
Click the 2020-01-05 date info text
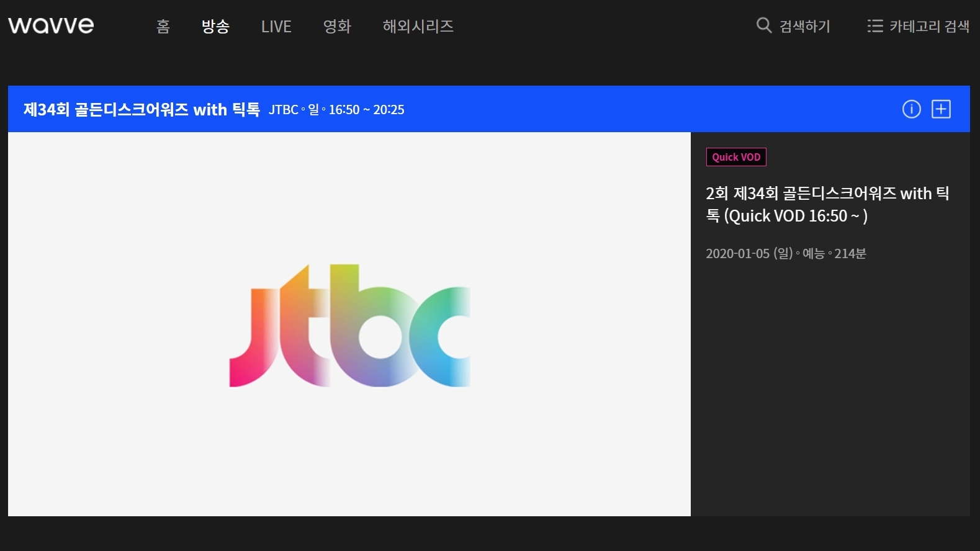pos(786,253)
